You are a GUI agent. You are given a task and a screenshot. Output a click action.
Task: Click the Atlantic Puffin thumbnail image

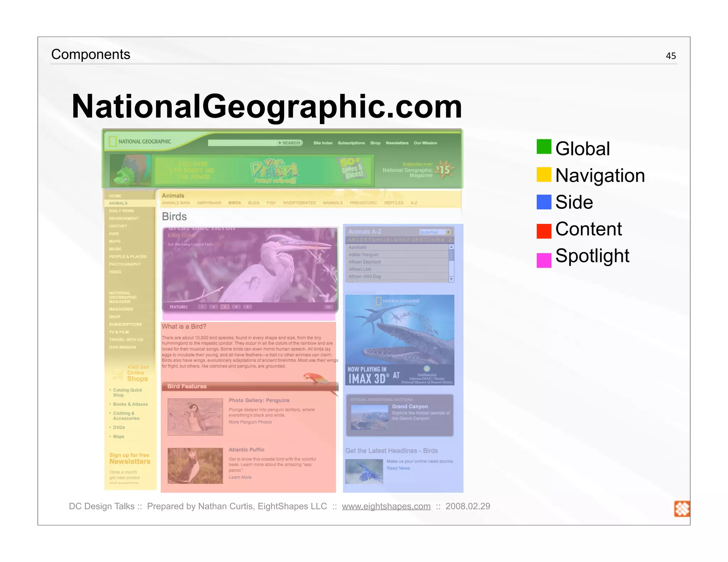195,465
